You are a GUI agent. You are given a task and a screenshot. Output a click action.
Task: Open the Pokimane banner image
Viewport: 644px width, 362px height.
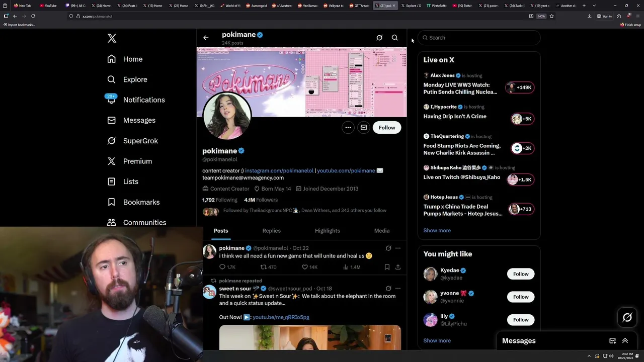click(302, 82)
